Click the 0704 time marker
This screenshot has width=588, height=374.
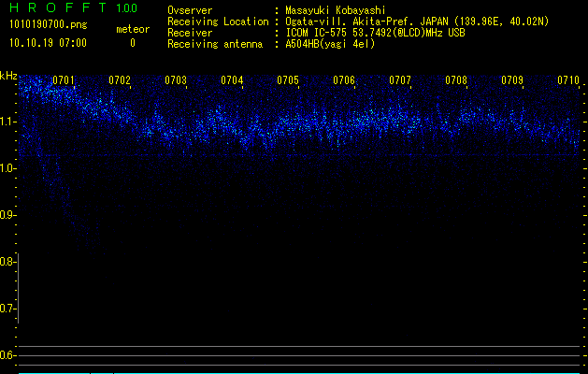pyautogui.click(x=232, y=80)
